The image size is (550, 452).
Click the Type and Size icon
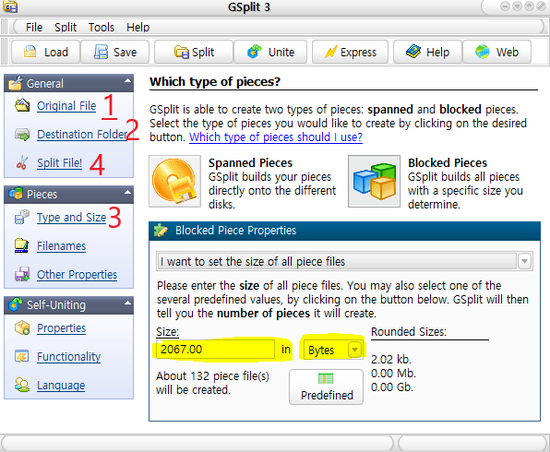pos(22,217)
